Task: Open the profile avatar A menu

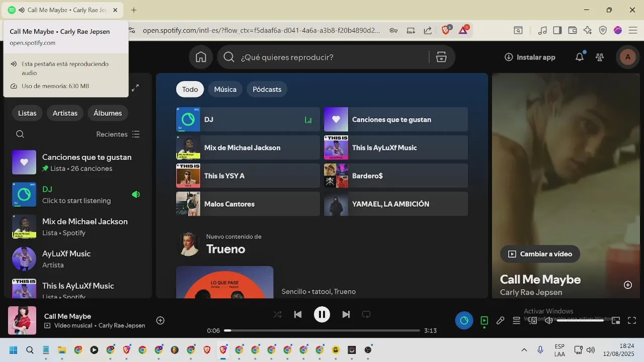Action: tap(627, 57)
